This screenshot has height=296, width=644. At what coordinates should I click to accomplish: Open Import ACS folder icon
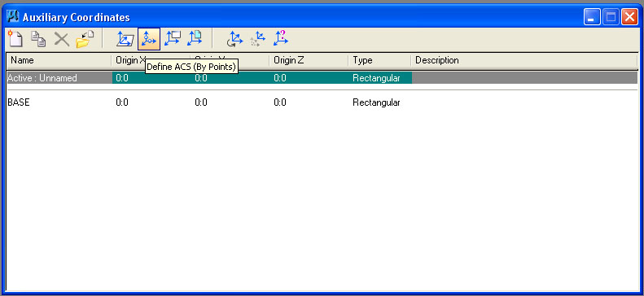(x=85, y=39)
